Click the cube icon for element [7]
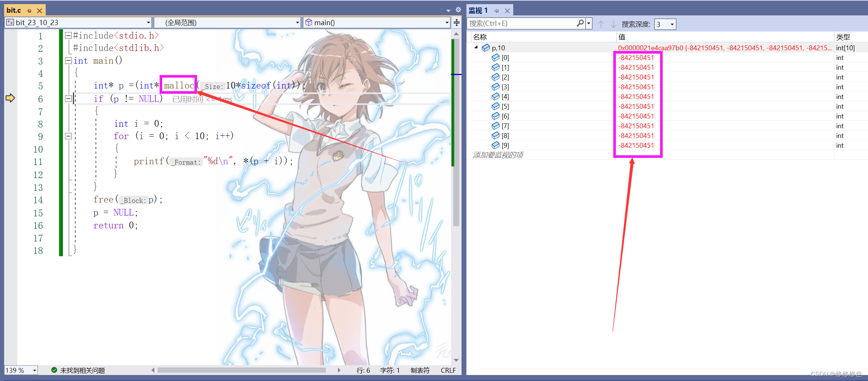868x381 pixels. click(x=496, y=126)
